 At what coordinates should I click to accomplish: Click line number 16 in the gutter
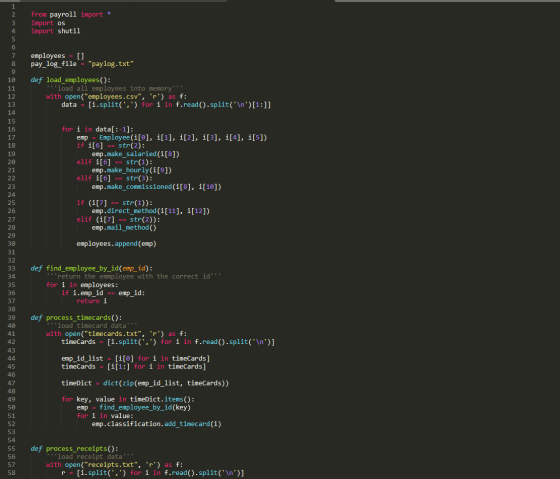tap(11, 129)
